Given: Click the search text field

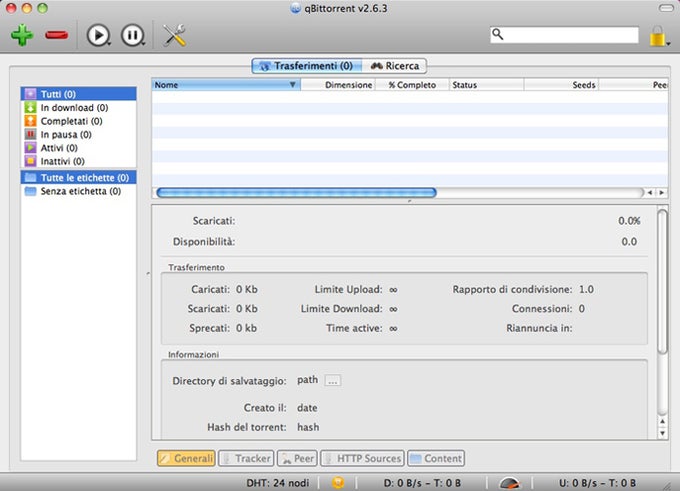Looking at the screenshot, I should coord(564,35).
